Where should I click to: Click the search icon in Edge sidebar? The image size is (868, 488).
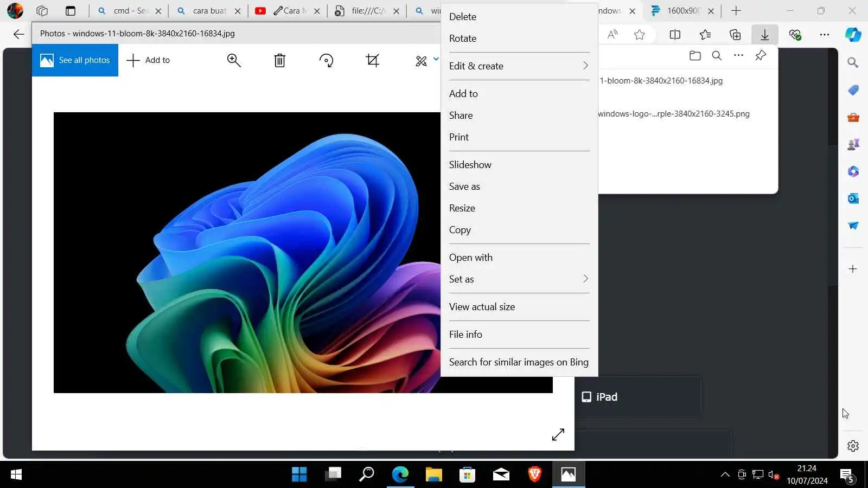click(x=853, y=62)
